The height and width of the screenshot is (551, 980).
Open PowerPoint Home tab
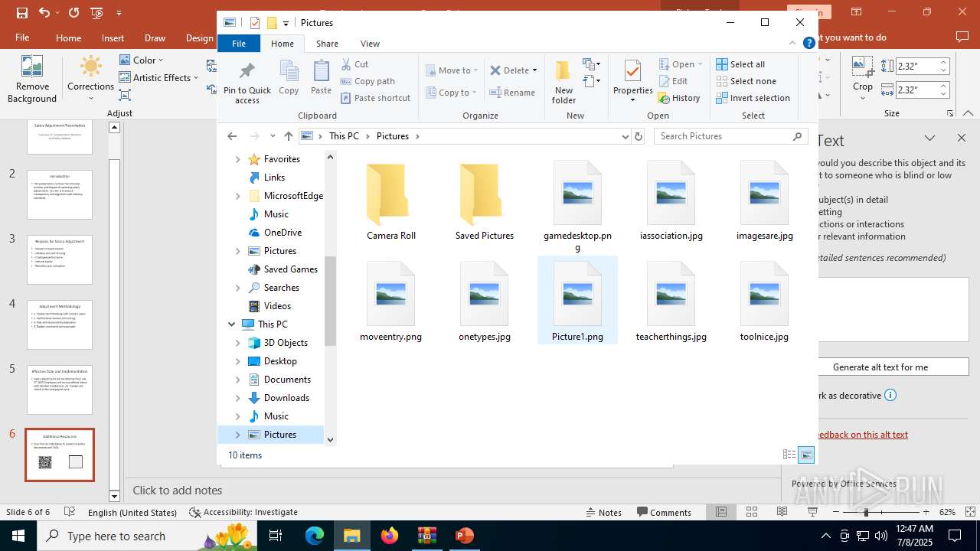(68, 37)
